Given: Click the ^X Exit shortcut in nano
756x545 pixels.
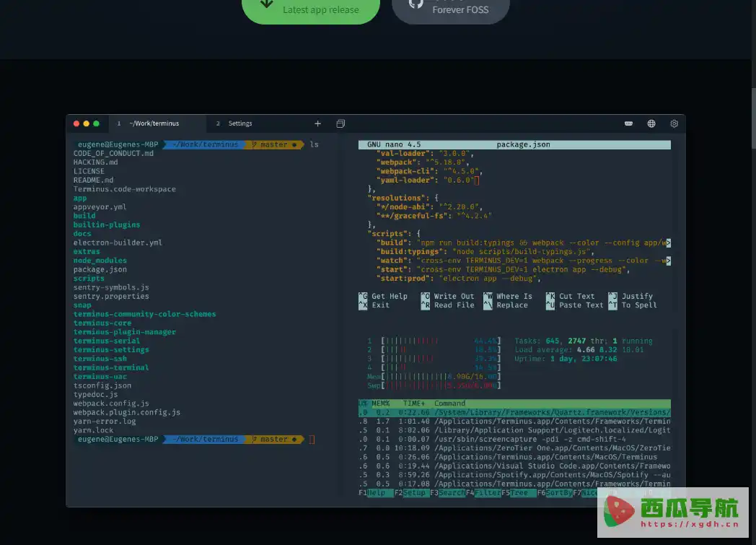Looking at the screenshot, I should [x=374, y=305].
